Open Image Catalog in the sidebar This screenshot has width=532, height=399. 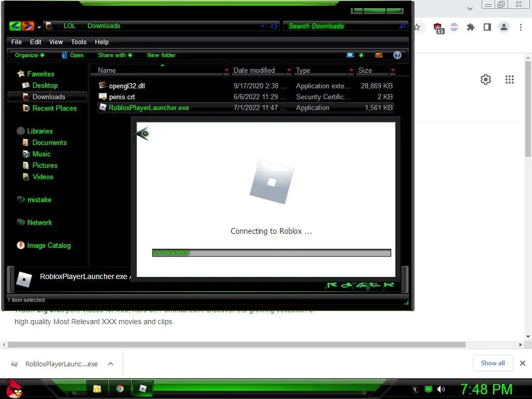[x=48, y=245]
